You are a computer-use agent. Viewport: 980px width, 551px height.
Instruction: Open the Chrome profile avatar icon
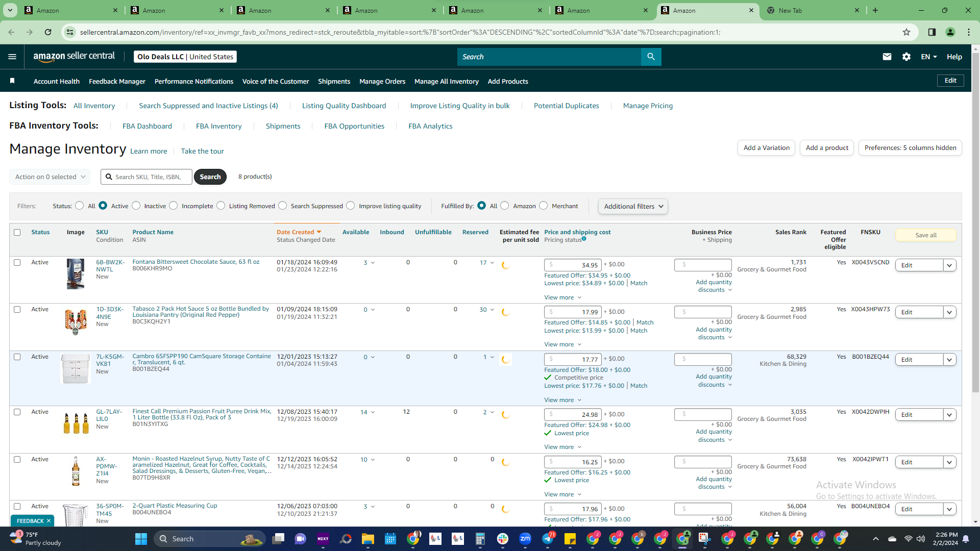tap(950, 32)
